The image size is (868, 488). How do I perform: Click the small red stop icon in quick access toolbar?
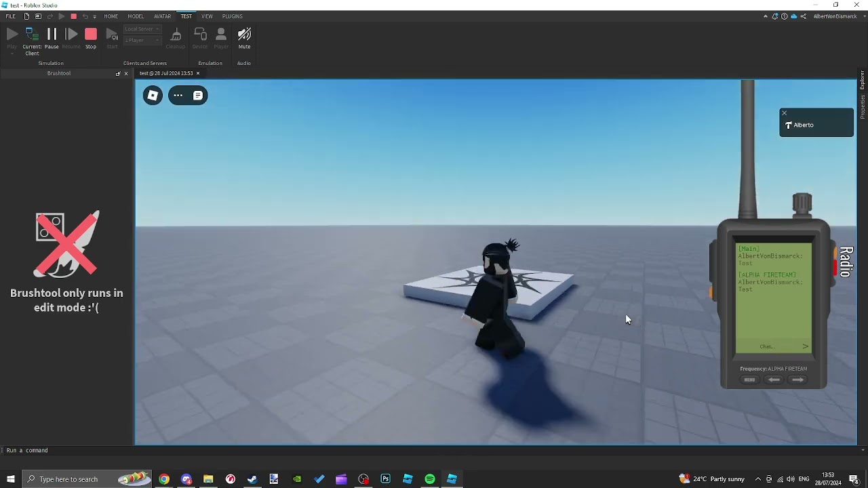pos(74,16)
